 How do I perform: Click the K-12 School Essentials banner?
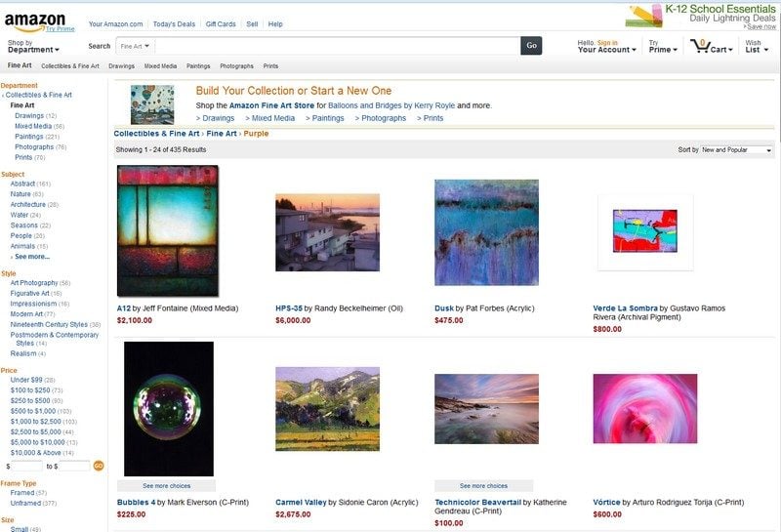(x=700, y=17)
